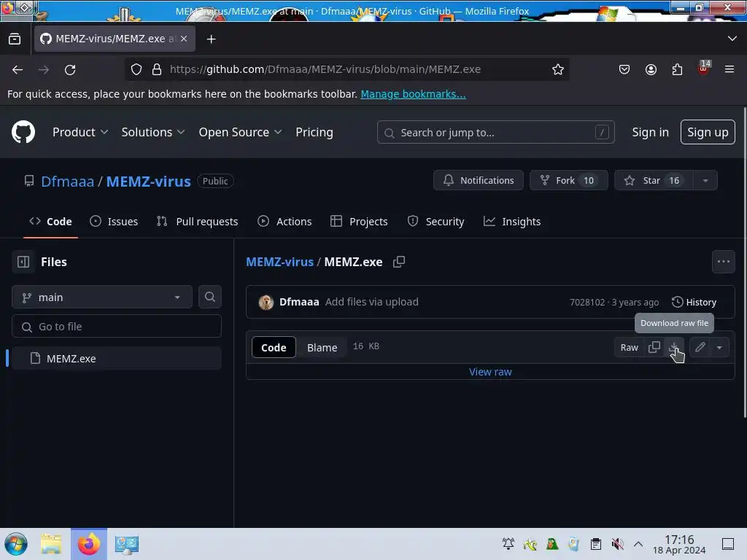Click Firefox in the taskbar
Viewport: 747px width, 560px height.
click(89, 544)
